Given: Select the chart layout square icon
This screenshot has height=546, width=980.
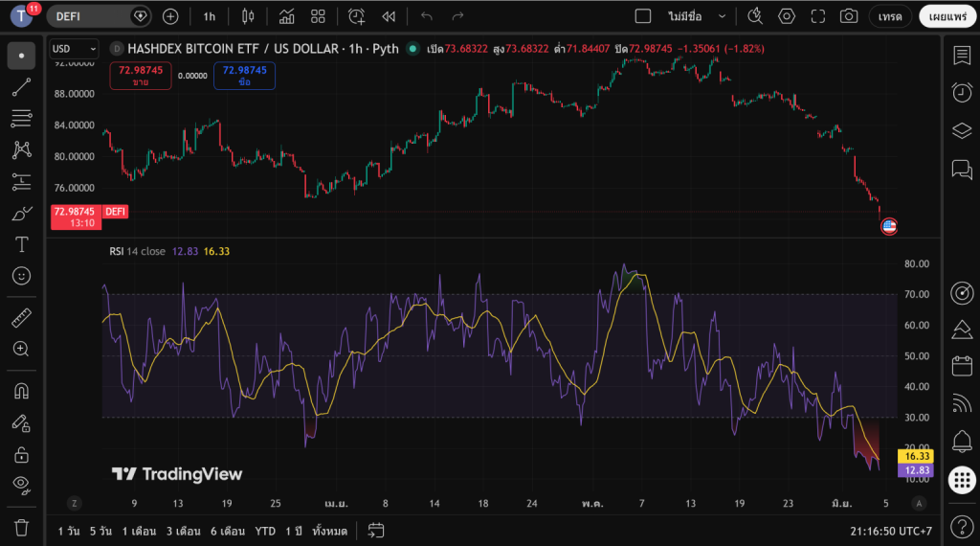Looking at the screenshot, I should click(x=643, y=16).
